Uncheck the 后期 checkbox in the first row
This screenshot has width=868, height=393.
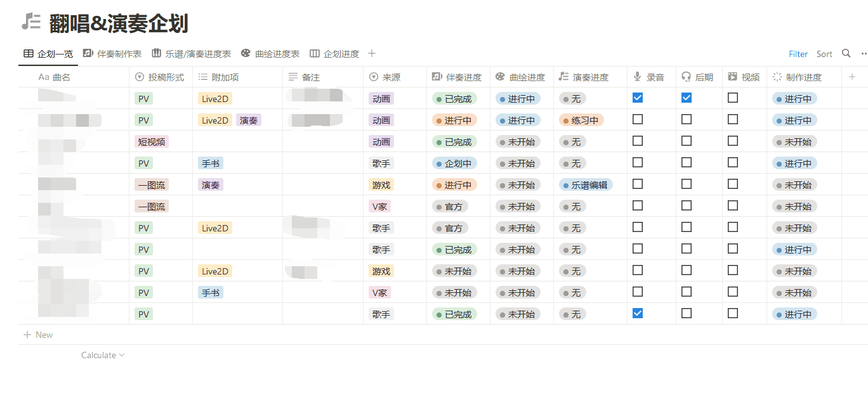(687, 98)
